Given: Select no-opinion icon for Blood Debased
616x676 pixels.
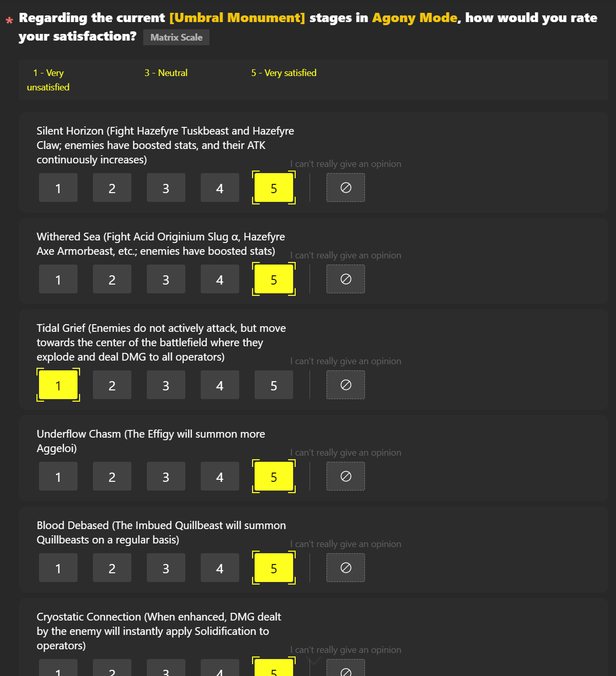Looking at the screenshot, I should [345, 568].
